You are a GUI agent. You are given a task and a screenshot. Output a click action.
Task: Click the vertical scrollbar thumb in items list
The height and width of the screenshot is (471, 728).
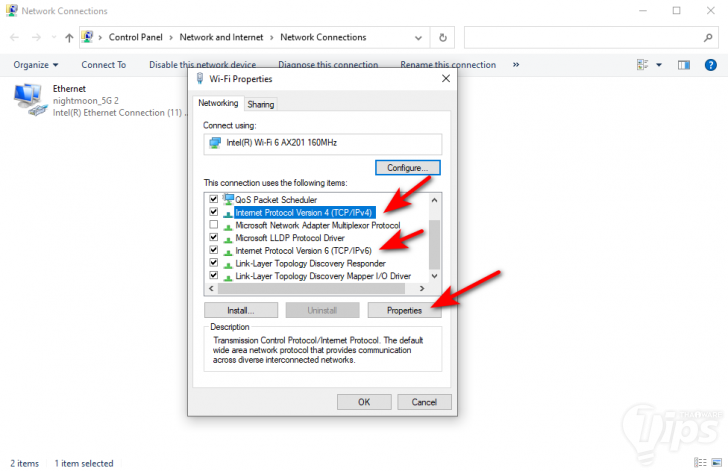435,244
